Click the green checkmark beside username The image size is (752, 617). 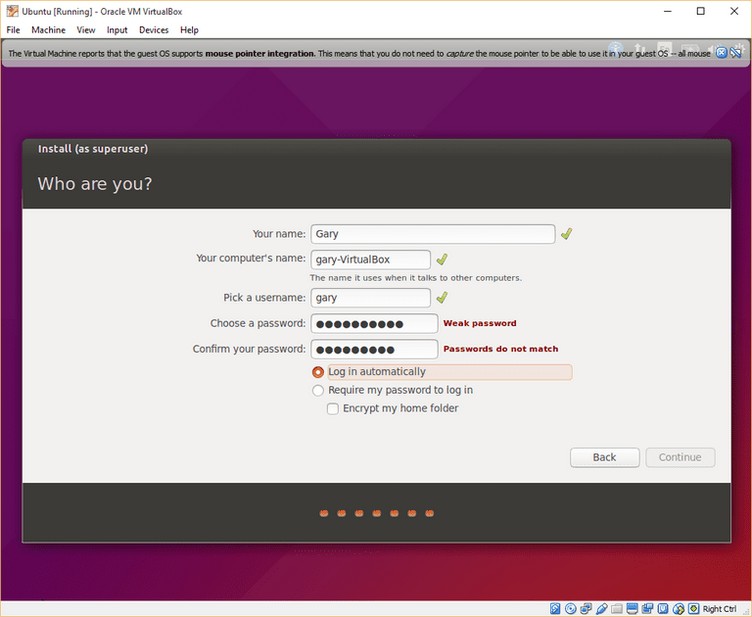442,298
